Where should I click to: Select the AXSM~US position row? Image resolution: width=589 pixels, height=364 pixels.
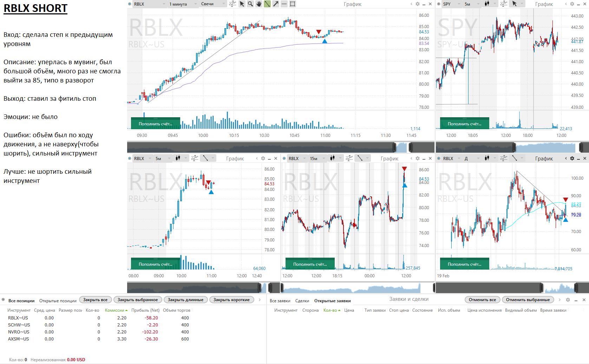tap(98, 339)
